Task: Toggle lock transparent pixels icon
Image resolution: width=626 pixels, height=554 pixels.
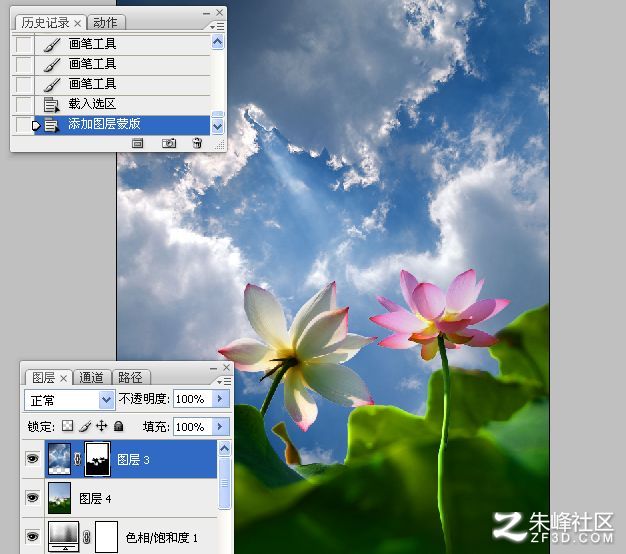Action: (x=67, y=426)
